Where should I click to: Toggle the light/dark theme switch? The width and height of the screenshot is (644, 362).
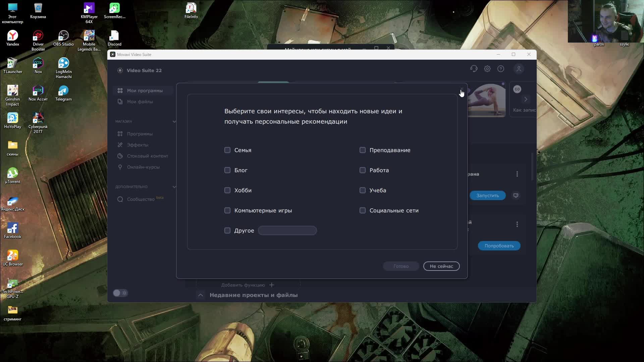(x=120, y=293)
